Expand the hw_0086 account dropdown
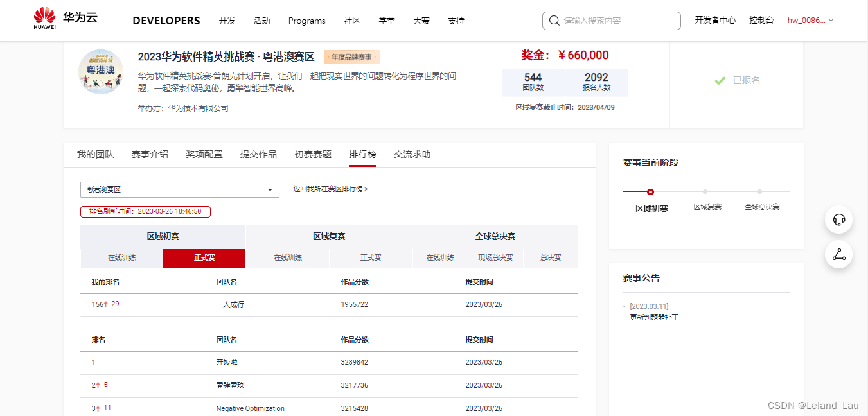This screenshot has height=416, width=868. tap(810, 21)
